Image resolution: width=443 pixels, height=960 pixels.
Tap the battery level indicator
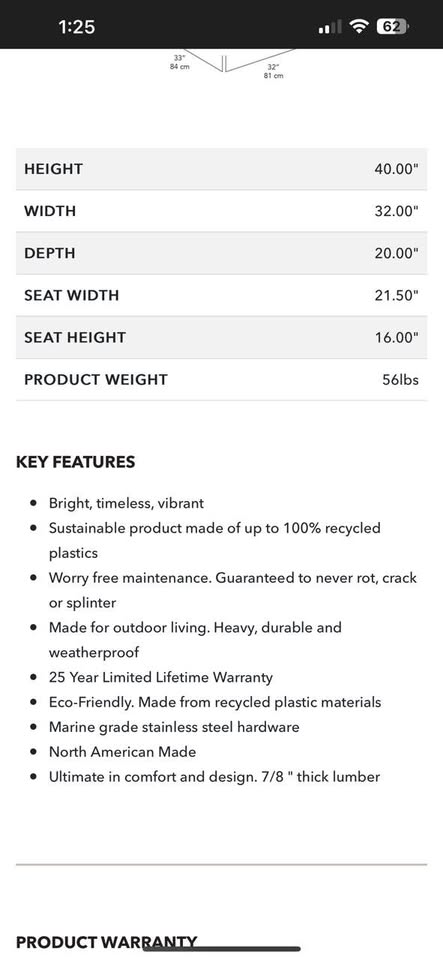point(393,26)
